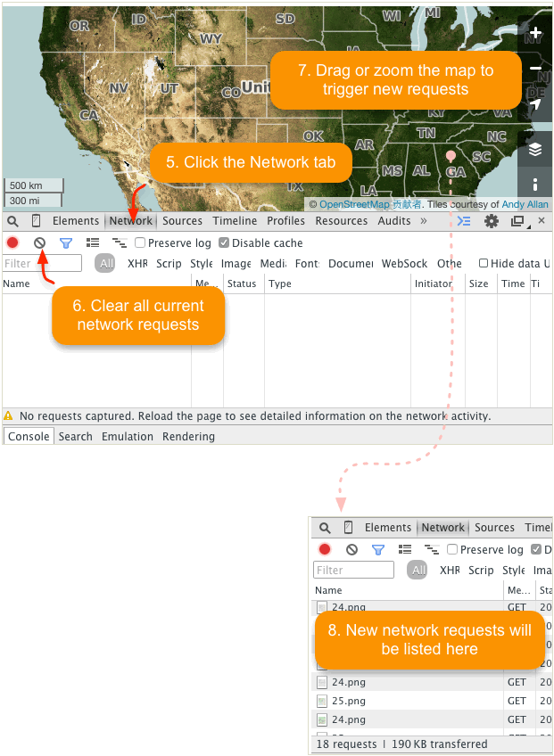Show my location on map

[x=535, y=104]
